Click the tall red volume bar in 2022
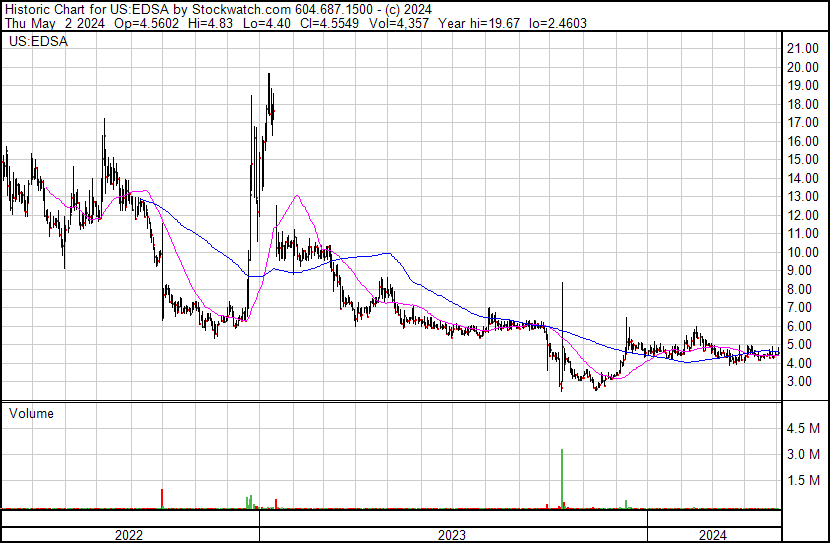This screenshot has width=830, height=543. (x=162, y=498)
